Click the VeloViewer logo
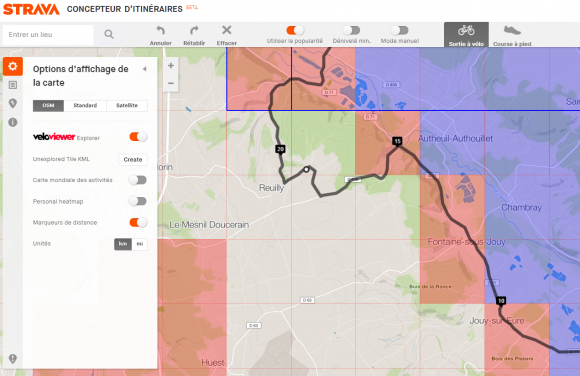This screenshot has height=376, width=580. [x=54, y=137]
